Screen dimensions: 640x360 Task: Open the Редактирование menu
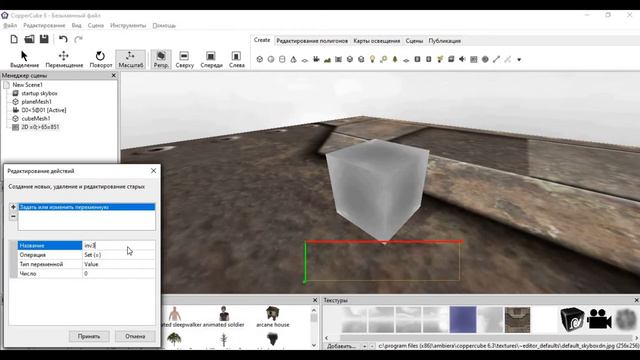point(44,25)
